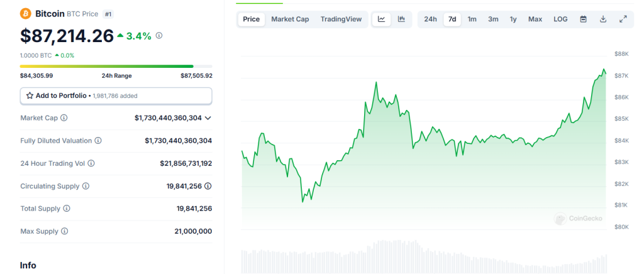Switch to line chart view icon
This screenshot has width=644, height=274.
(382, 19)
